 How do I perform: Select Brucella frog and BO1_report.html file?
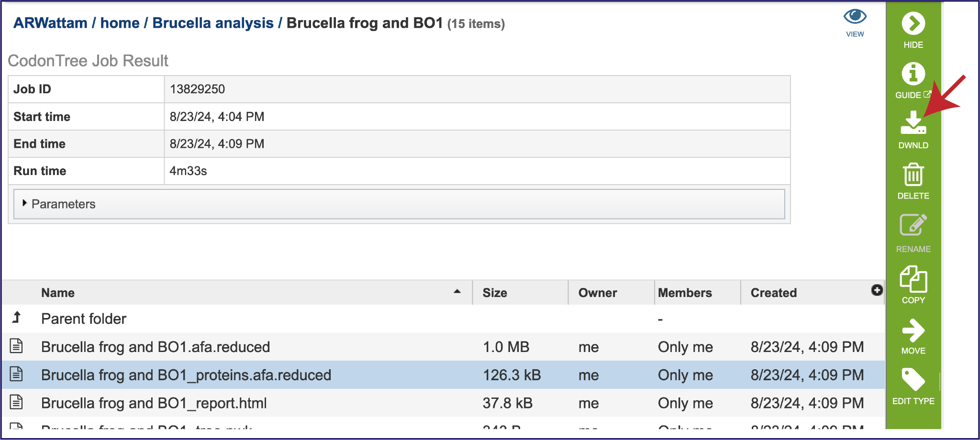click(x=154, y=403)
